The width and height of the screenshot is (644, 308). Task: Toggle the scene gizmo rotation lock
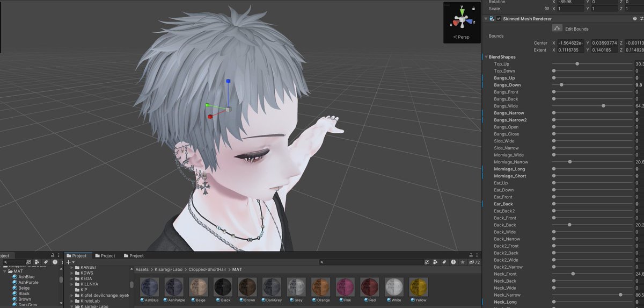point(473,9)
